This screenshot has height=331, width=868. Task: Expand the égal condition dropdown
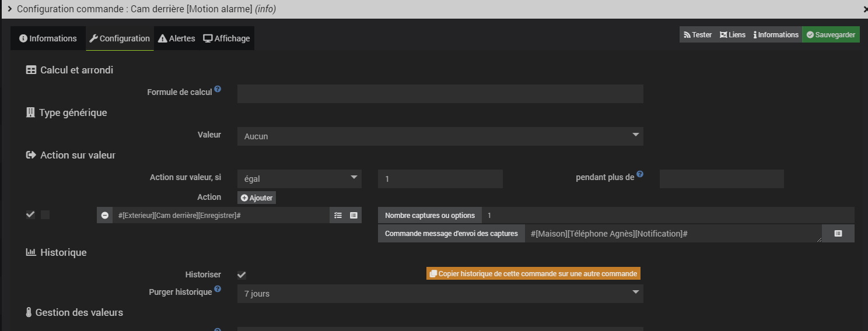pos(299,179)
